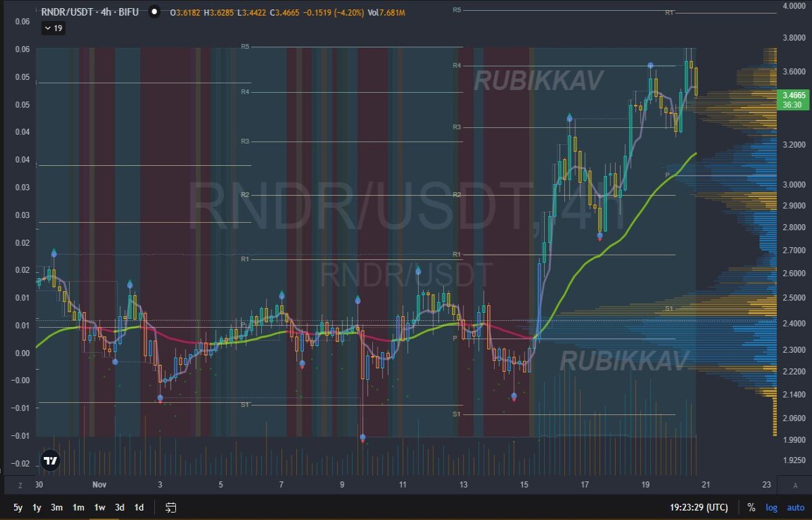Select the 1y date range
Viewport: 812px width, 520px height.
pyautogui.click(x=37, y=507)
